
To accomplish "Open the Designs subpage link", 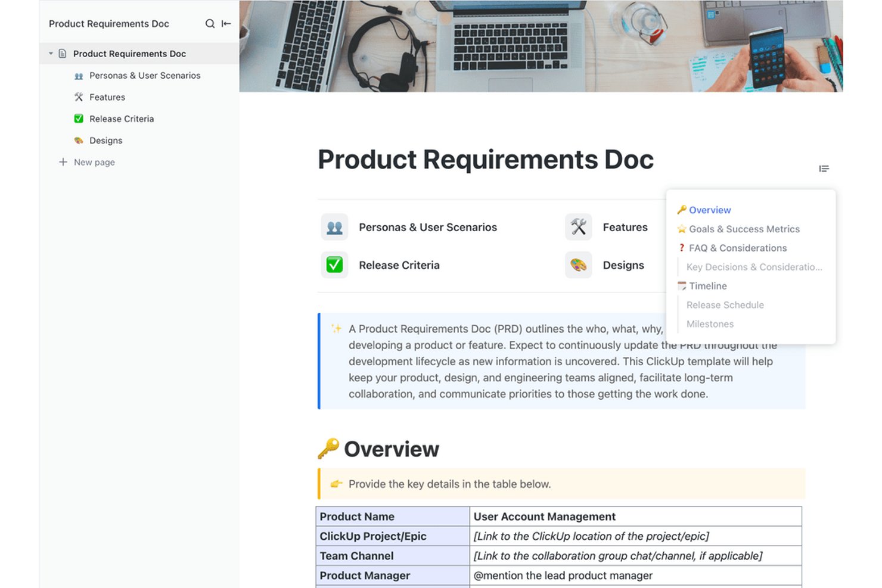I will [x=623, y=265].
